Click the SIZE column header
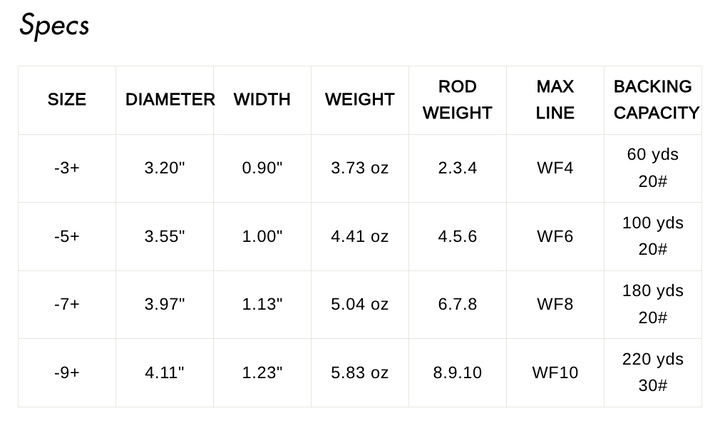The width and height of the screenshot is (720, 421). coord(67,100)
